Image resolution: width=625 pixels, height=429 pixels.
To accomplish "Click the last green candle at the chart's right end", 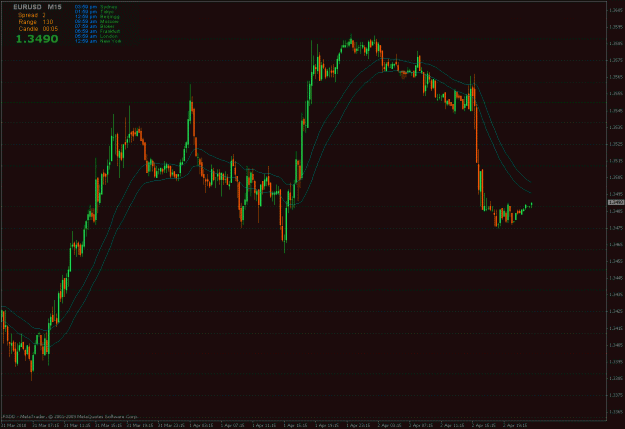I will click(531, 205).
